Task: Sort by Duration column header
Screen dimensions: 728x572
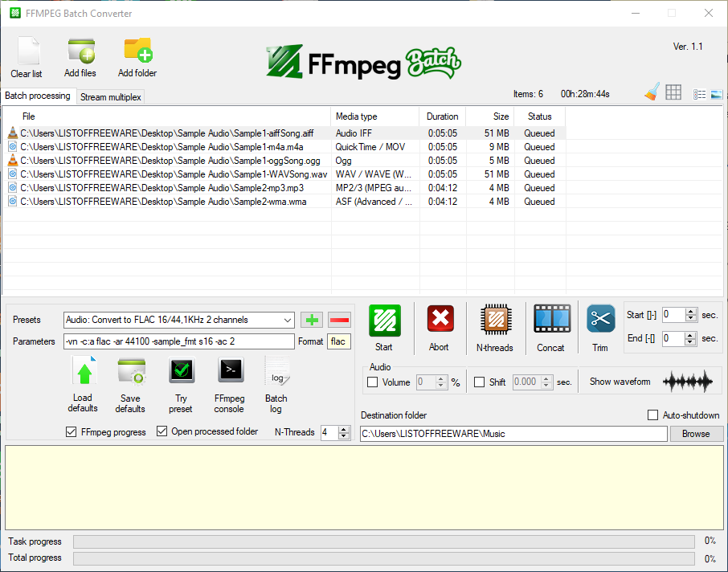Action: tap(443, 116)
